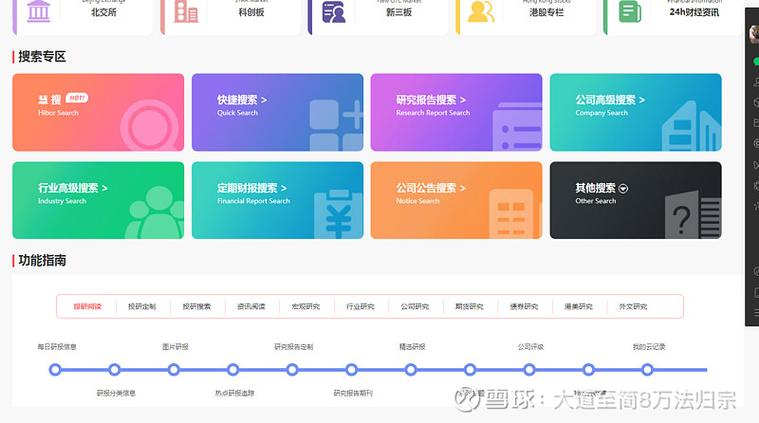Click the 公司评级 timeline node
The image size is (759, 423).
529,370
